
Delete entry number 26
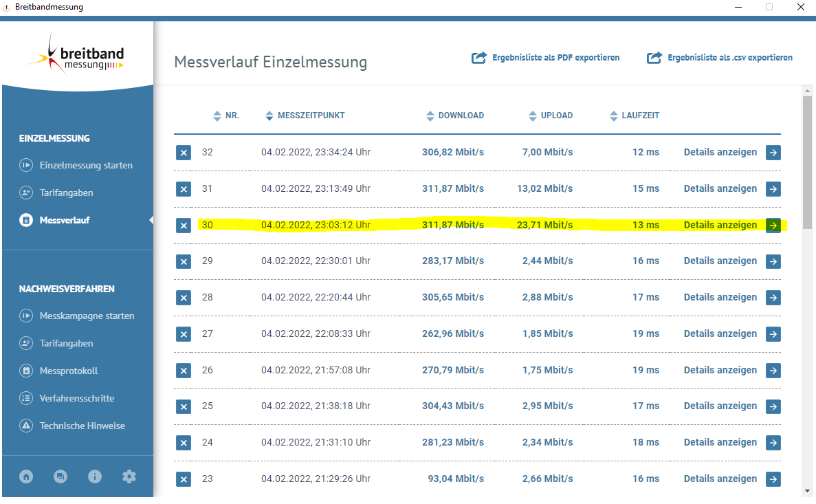coord(183,371)
